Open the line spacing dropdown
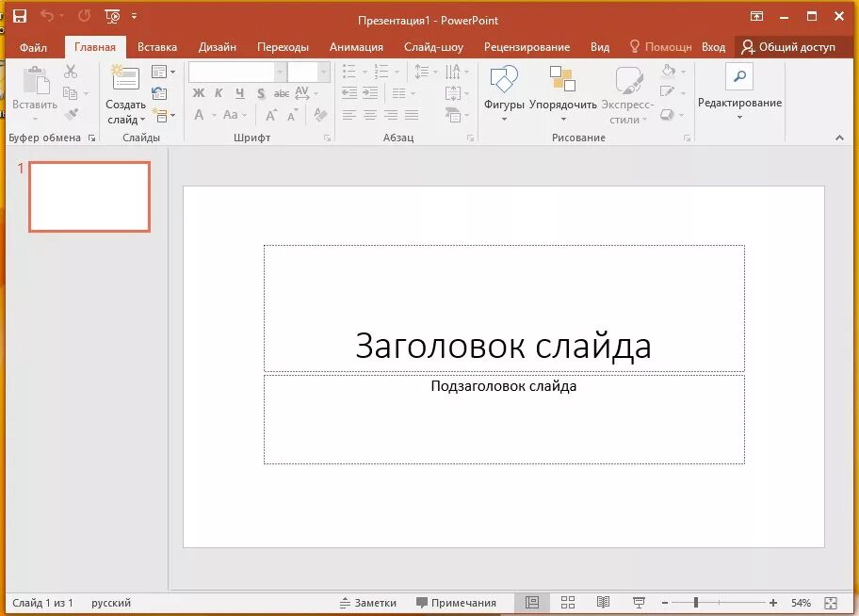The height and width of the screenshot is (616, 859). click(x=427, y=72)
